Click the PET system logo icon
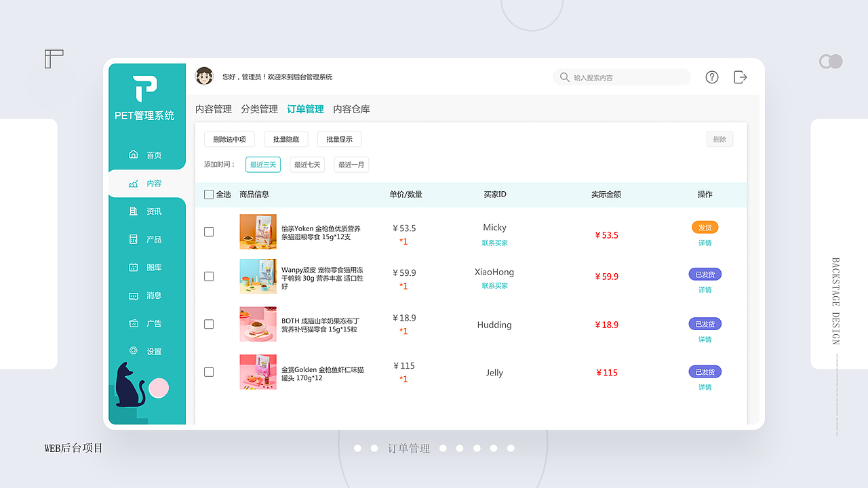868x488 pixels. [x=145, y=89]
